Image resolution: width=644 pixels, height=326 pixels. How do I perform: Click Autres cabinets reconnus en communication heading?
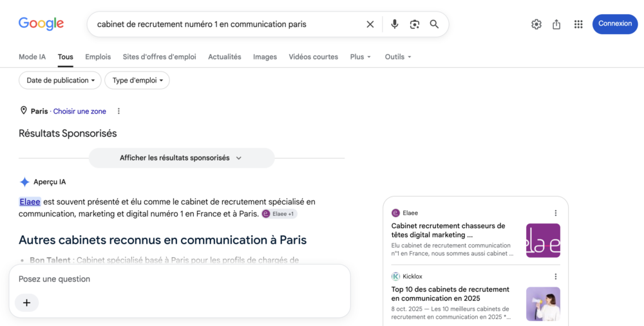pyautogui.click(x=163, y=240)
